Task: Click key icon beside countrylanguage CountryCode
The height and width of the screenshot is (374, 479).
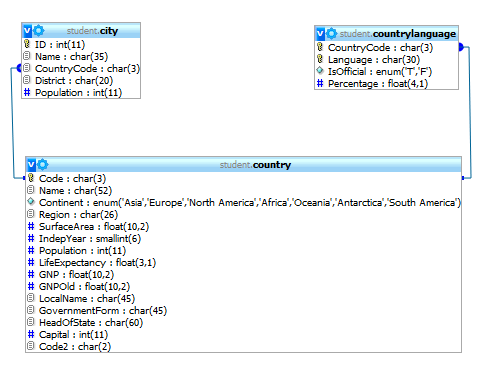Action: pyautogui.click(x=320, y=47)
